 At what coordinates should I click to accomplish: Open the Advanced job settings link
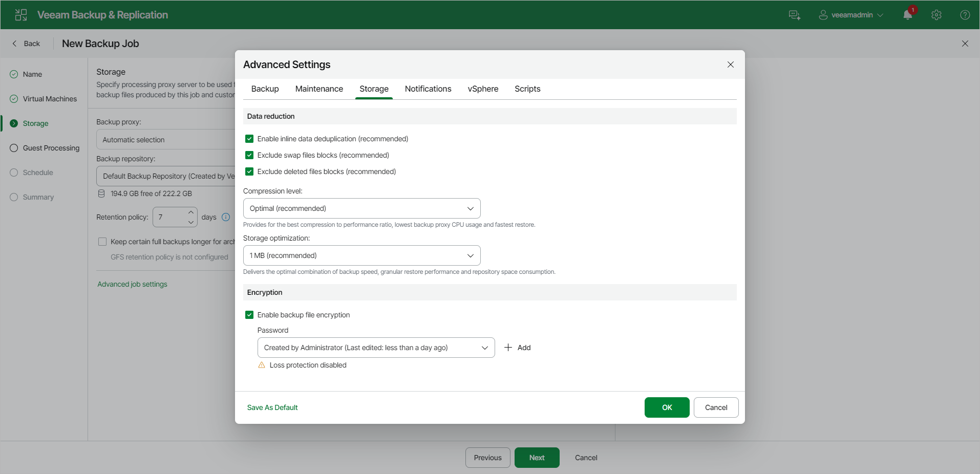pyautogui.click(x=133, y=284)
